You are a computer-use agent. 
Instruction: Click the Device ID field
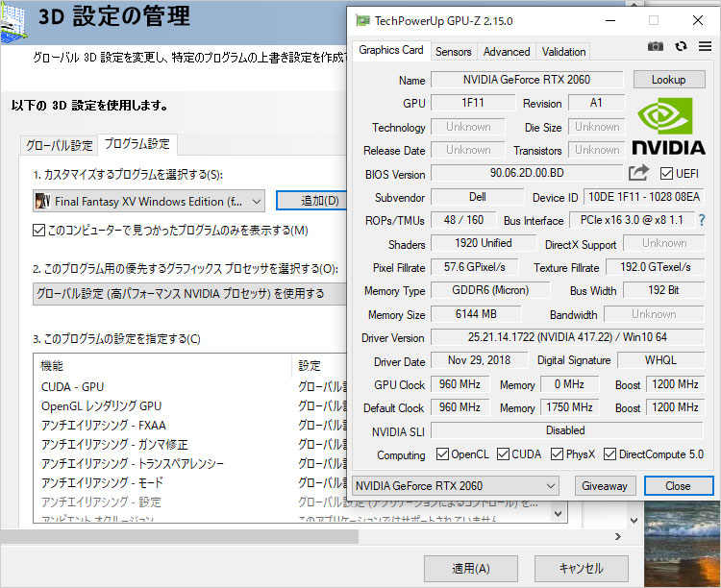(x=644, y=197)
